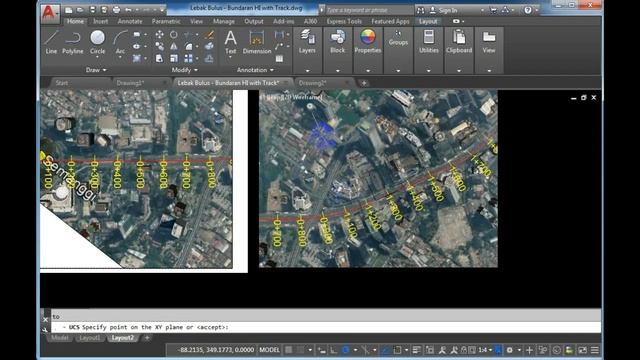Toggle ortho mode in status bar
Image resolution: width=640 pixels, height=360 pixels.
click(x=333, y=350)
